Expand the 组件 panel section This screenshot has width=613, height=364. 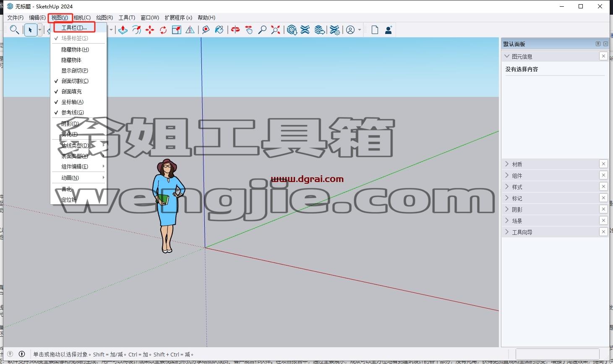(x=507, y=175)
